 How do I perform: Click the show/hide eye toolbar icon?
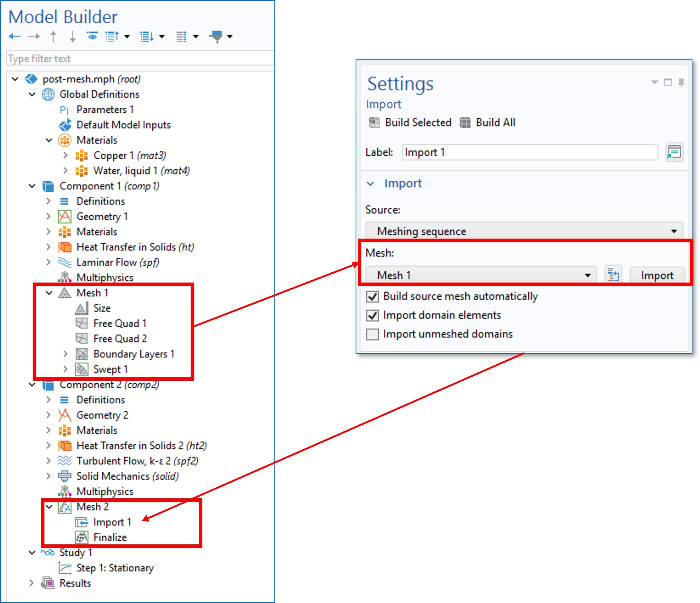pyautogui.click(x=92, y=36)
